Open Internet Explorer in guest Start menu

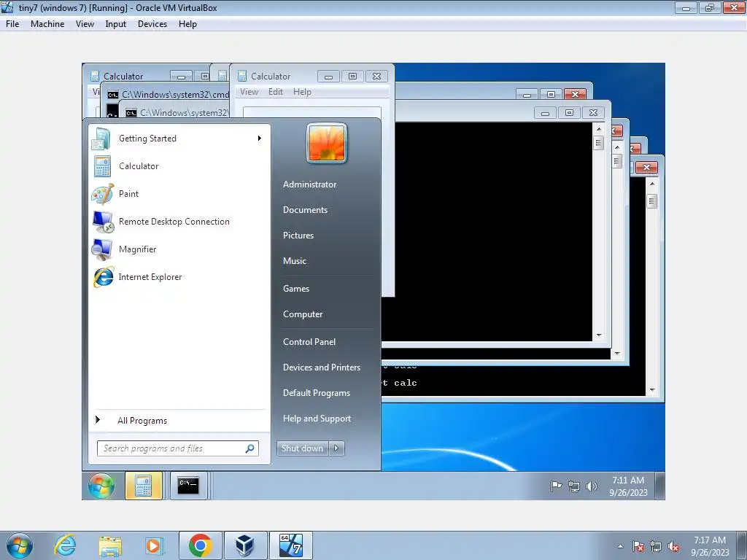178,276
